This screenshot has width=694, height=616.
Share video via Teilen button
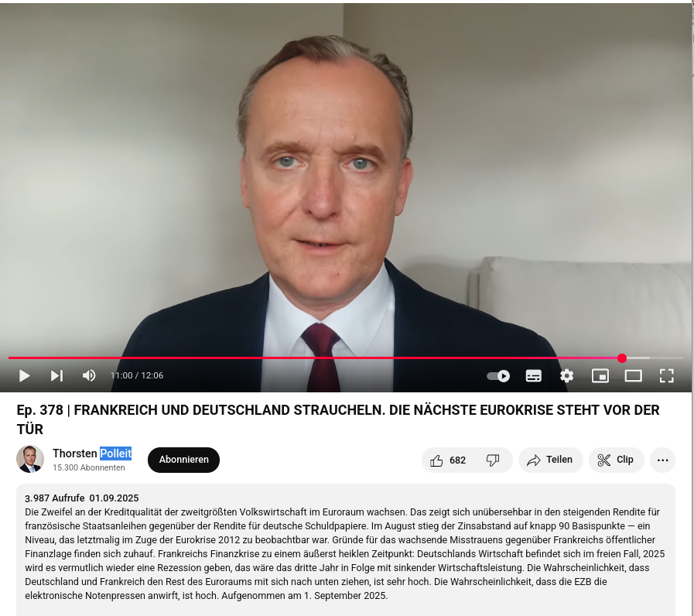pos(550,460)
